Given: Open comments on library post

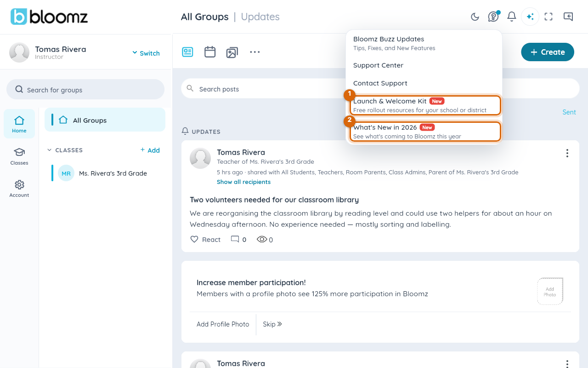Looking at the screenshot, I should [238, 240].
